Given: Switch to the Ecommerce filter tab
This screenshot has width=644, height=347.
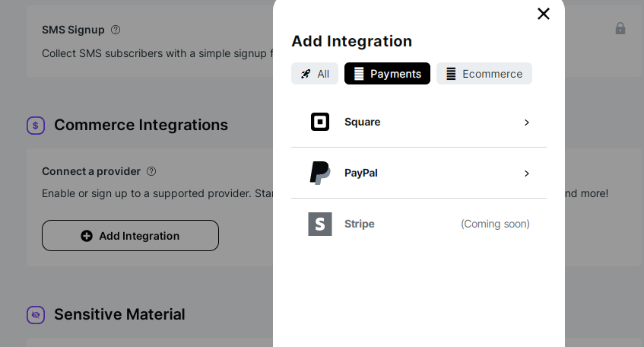Looking at the screenshot, I should [x=484, y=74].
